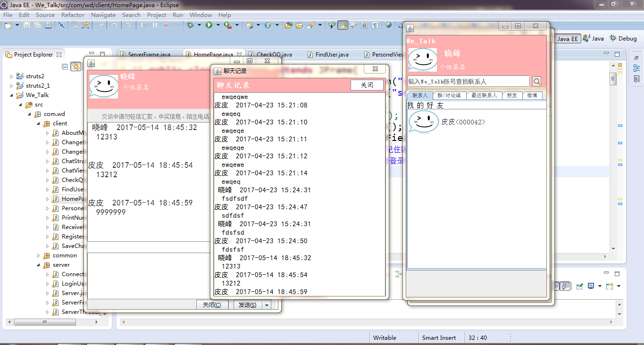This screenshot has width=644, height=345.
Task: Click the Collapse All icon in Project Explorer
Action: pos(65,66)
